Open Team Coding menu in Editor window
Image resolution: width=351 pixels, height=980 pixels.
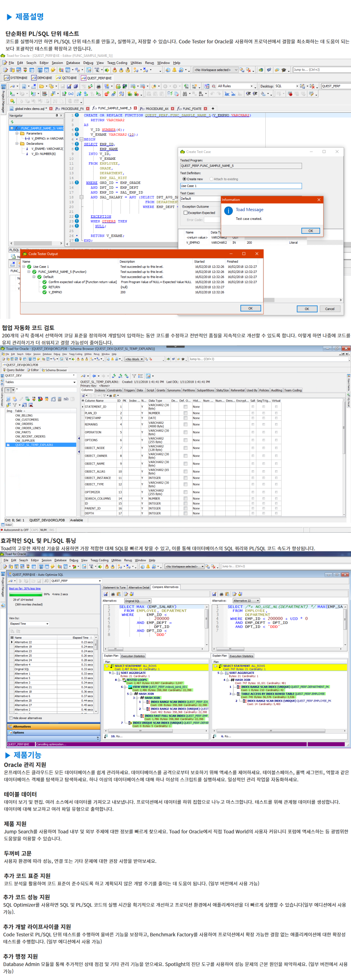117,63
